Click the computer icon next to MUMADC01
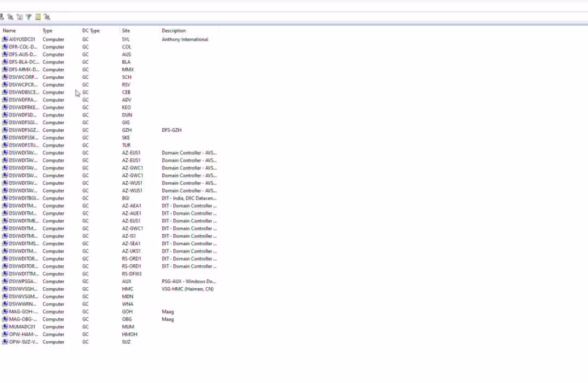The width and height of the screenshot is (588, 383). coord(5,326)
